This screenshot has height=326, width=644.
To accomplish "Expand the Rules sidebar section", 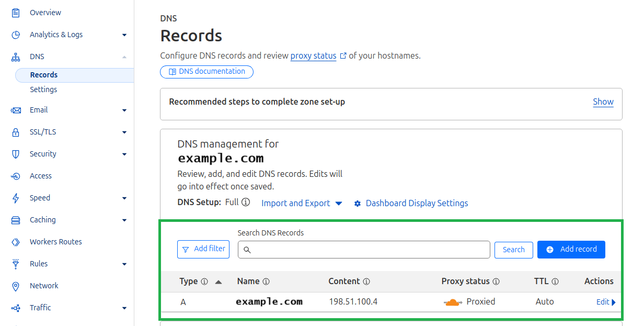I will point(124,264).
